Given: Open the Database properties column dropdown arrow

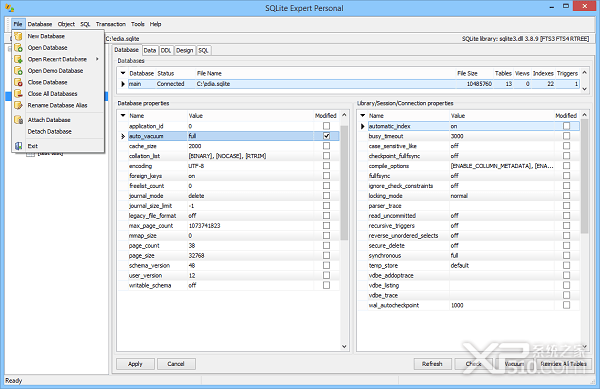Looking at the screenshot, I should (123, 115).
